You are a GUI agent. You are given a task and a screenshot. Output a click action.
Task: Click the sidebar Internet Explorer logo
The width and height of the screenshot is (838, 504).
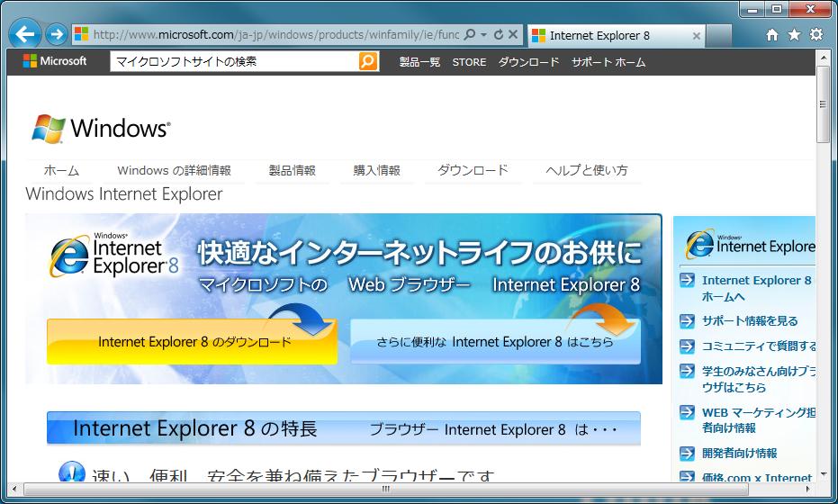click(751, 245)
